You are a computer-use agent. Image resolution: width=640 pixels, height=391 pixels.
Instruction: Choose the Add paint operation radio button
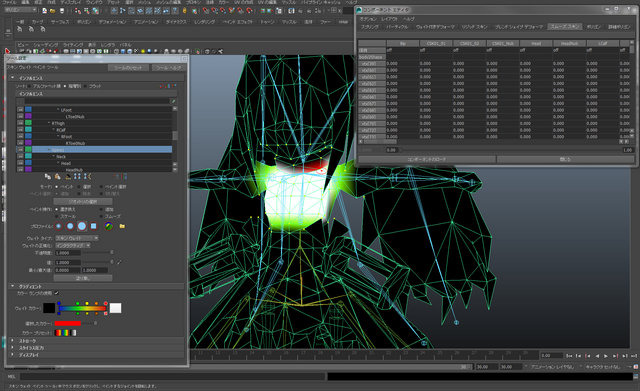pyautogui.click(x=101, y=209)
